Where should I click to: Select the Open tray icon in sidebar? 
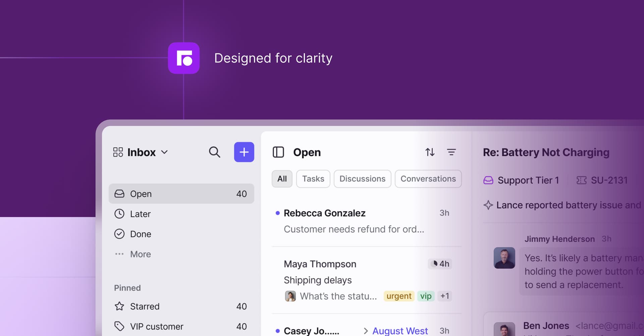(x=119, y=194)
